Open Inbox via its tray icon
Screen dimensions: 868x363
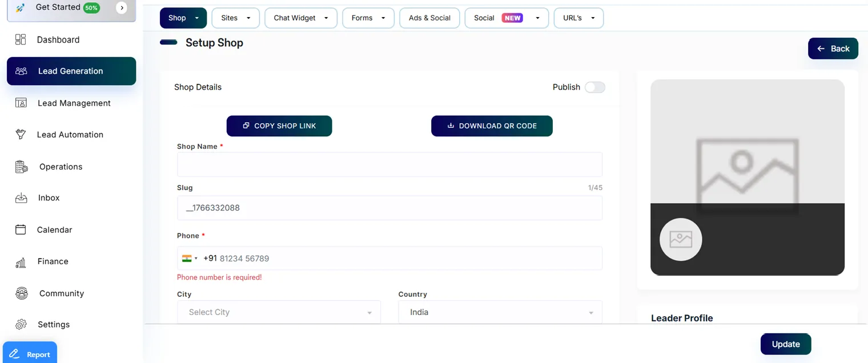coord(21,198)
